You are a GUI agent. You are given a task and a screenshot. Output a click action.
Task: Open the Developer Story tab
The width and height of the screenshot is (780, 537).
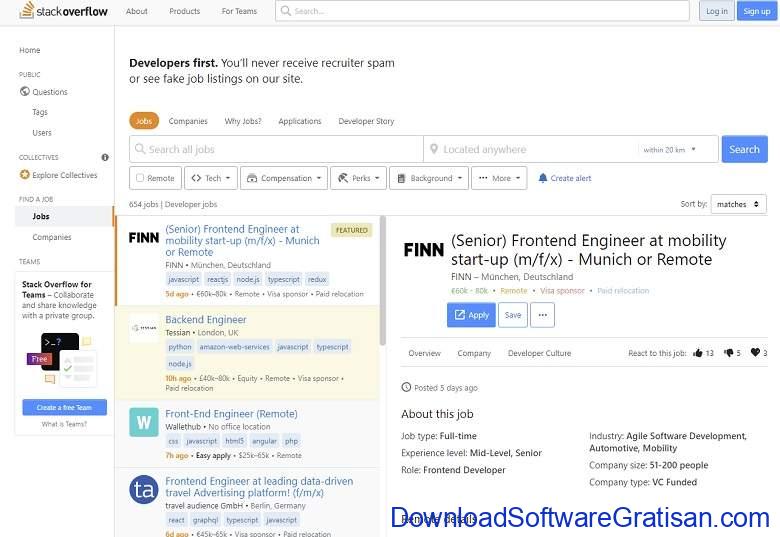pyautogui.click(x=366, y=121)
